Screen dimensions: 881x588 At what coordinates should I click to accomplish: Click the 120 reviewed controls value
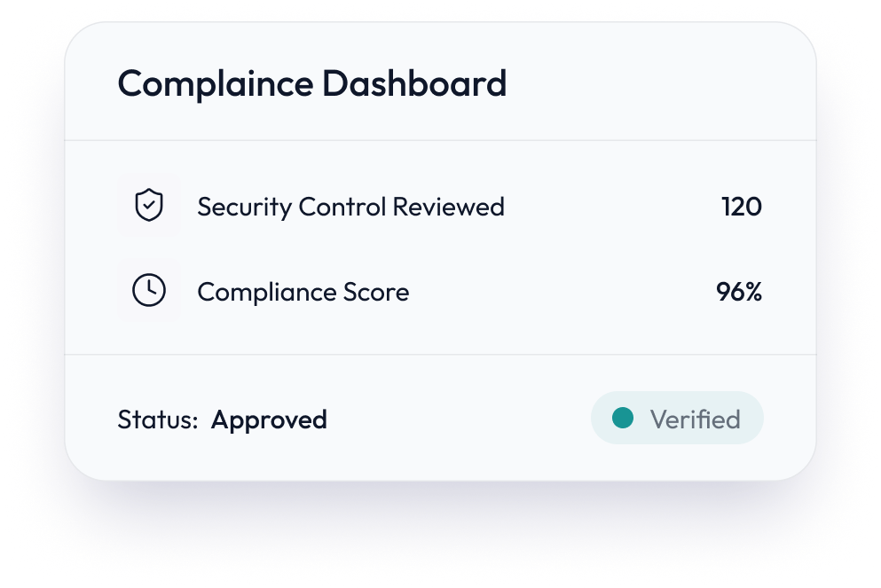[741, 208]
